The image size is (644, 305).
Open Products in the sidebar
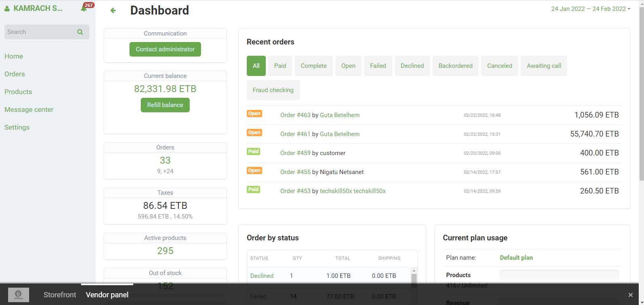[18, 92]
